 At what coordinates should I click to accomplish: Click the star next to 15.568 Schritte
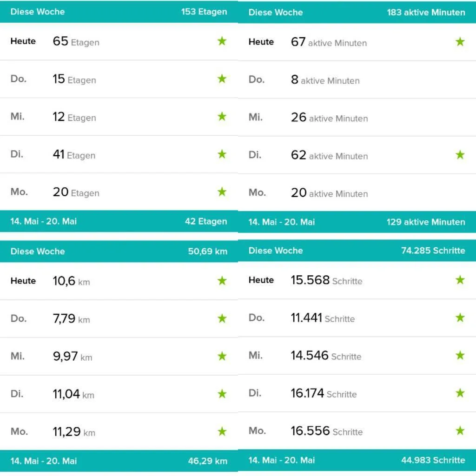point(460,279)
